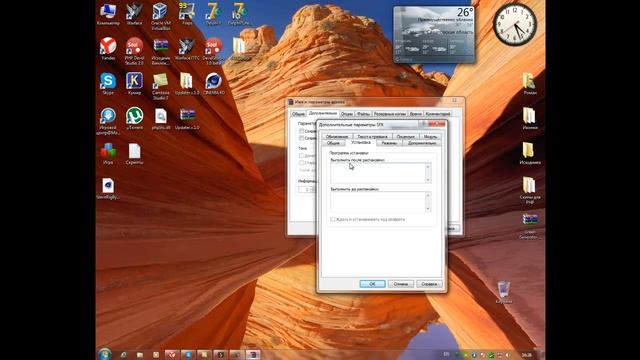Switch to the Обновление tab in SFX dialog
The width and height of the screenshot is (640, 360).
[337, 136]
